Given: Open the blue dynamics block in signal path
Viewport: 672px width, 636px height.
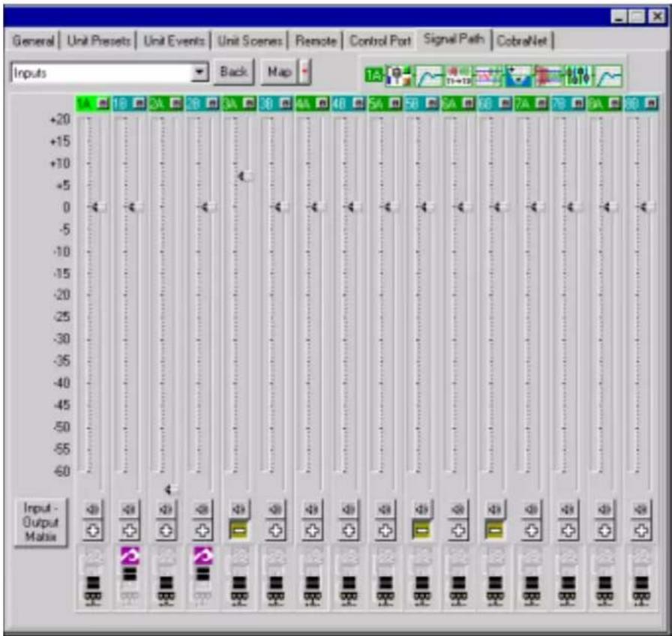Looking at the screenshot, I should pos(518,76).
